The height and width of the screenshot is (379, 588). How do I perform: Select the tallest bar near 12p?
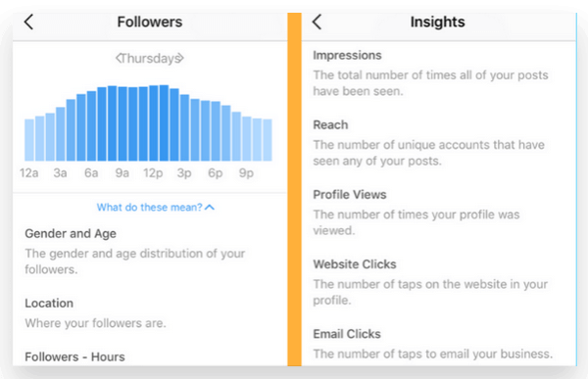(164, 123)
